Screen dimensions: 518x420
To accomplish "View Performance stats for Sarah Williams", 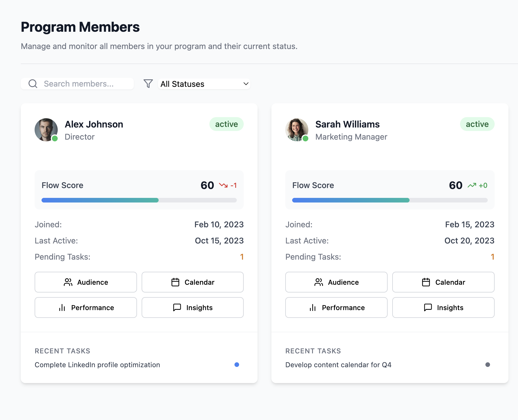I will point(336,307).
